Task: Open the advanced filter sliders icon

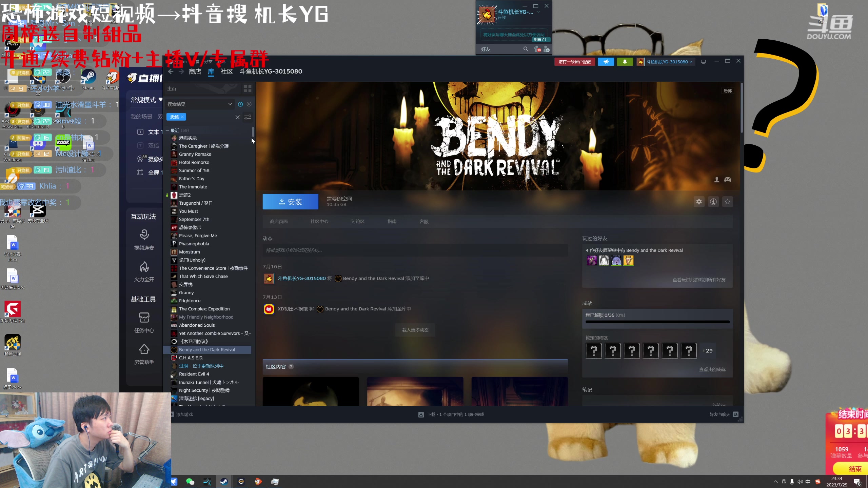Action: point(248,117)
